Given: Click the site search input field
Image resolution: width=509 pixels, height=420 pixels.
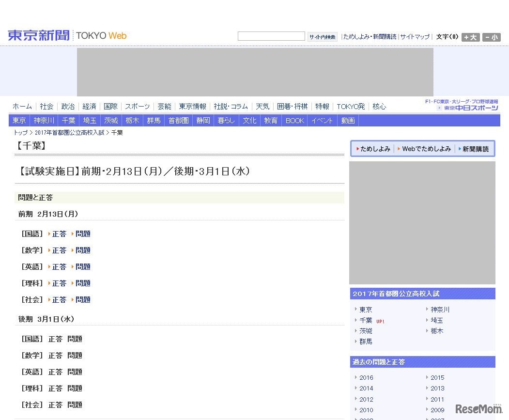Looking at the screenshot, I should pyautogui.click(x=271, y=36).
